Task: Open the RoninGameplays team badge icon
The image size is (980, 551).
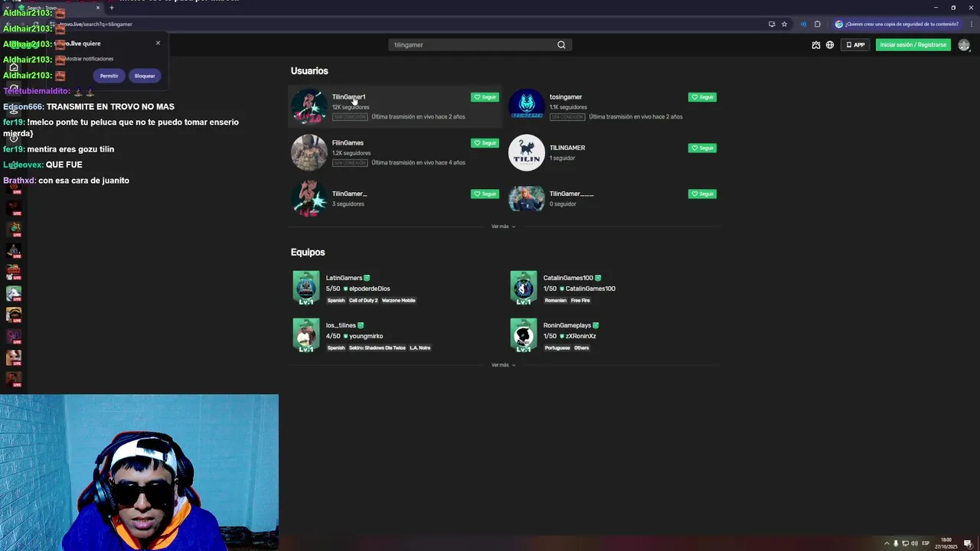Action: point(524,335)
